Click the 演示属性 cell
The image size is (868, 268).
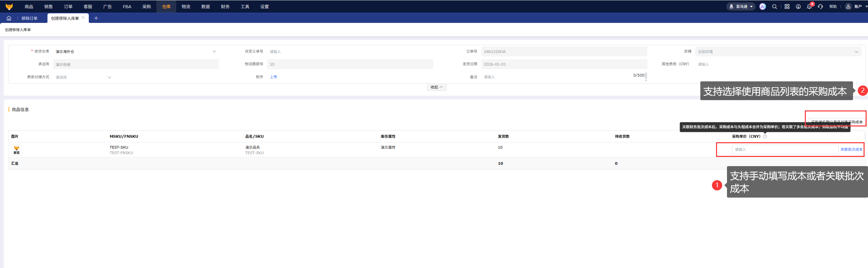388,147
